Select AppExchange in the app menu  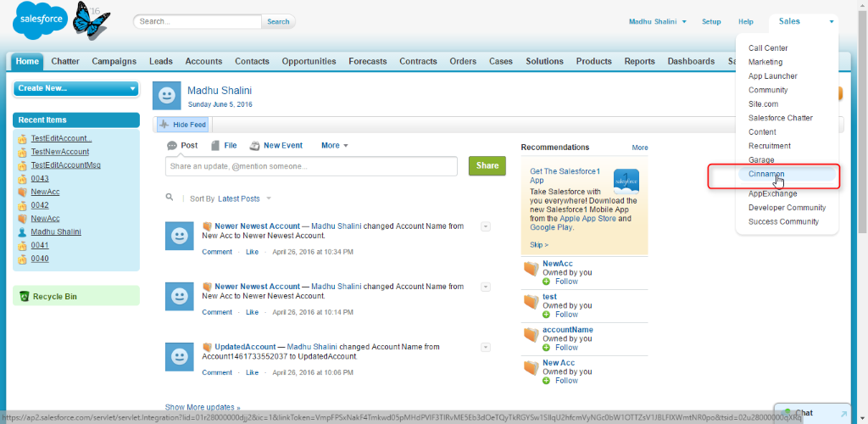click(773, 193)
